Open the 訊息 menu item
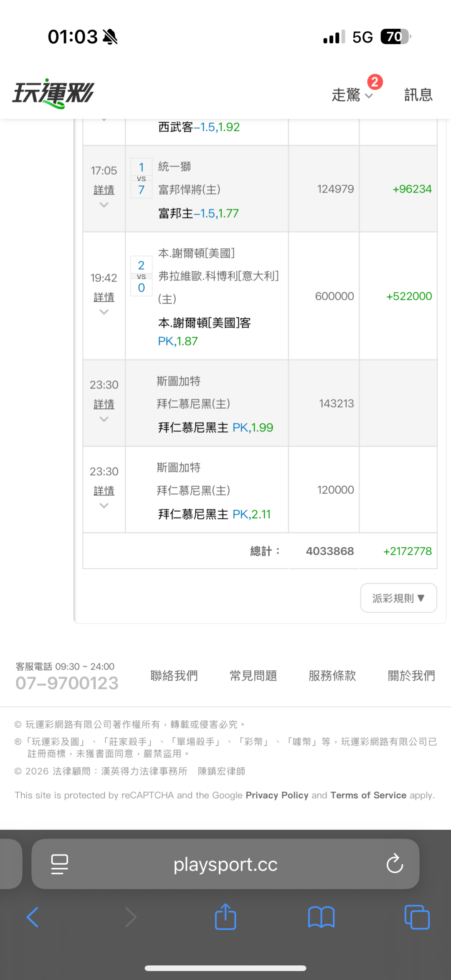This screenshot has width=451, height=980. coord(418,95)
